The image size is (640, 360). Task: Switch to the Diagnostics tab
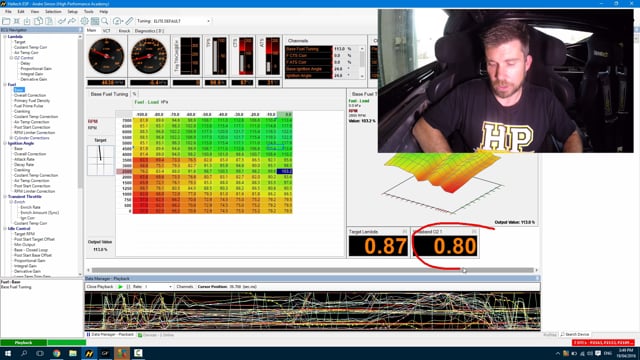149,31
